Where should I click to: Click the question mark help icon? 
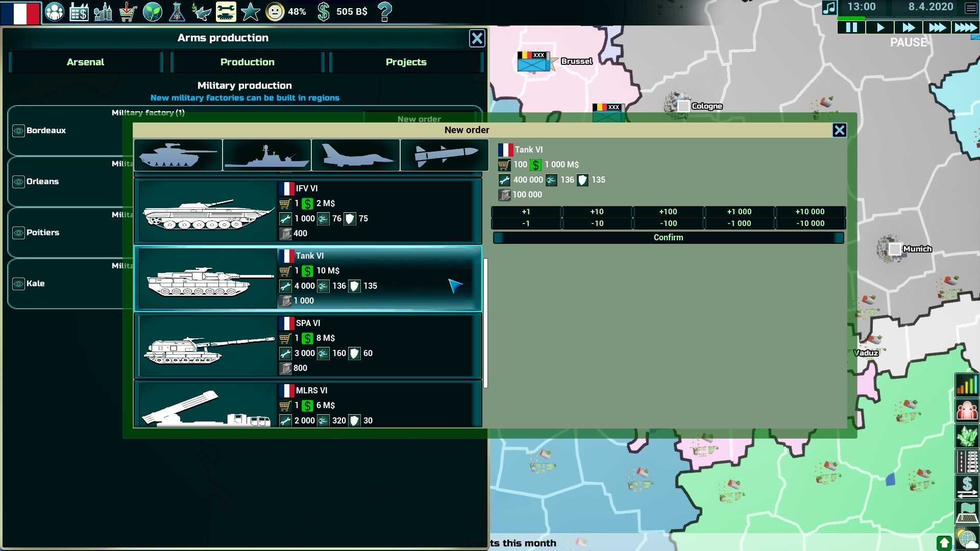coord(385,11)
